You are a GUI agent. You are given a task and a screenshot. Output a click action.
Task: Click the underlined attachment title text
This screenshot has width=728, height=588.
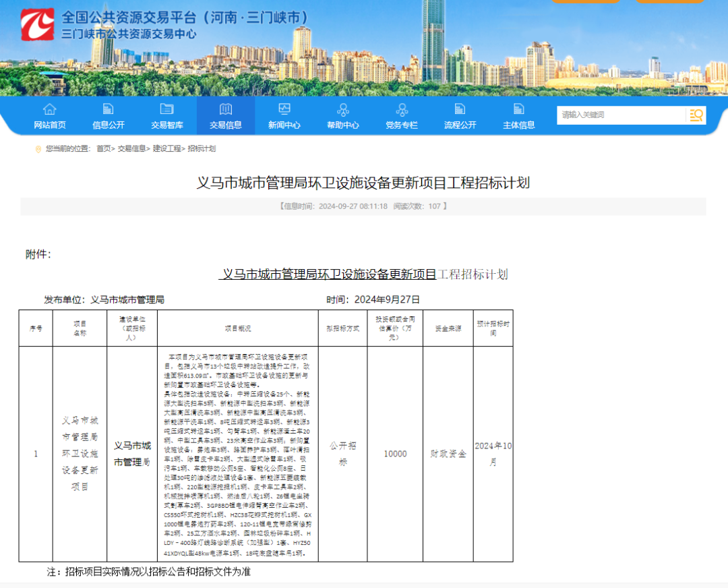328,274
